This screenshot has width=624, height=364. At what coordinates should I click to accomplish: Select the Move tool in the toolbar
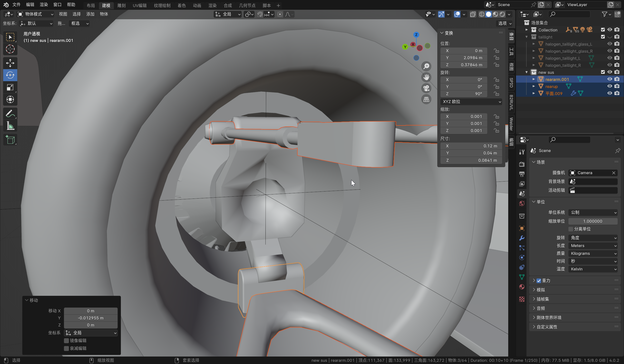coord(10,63)
